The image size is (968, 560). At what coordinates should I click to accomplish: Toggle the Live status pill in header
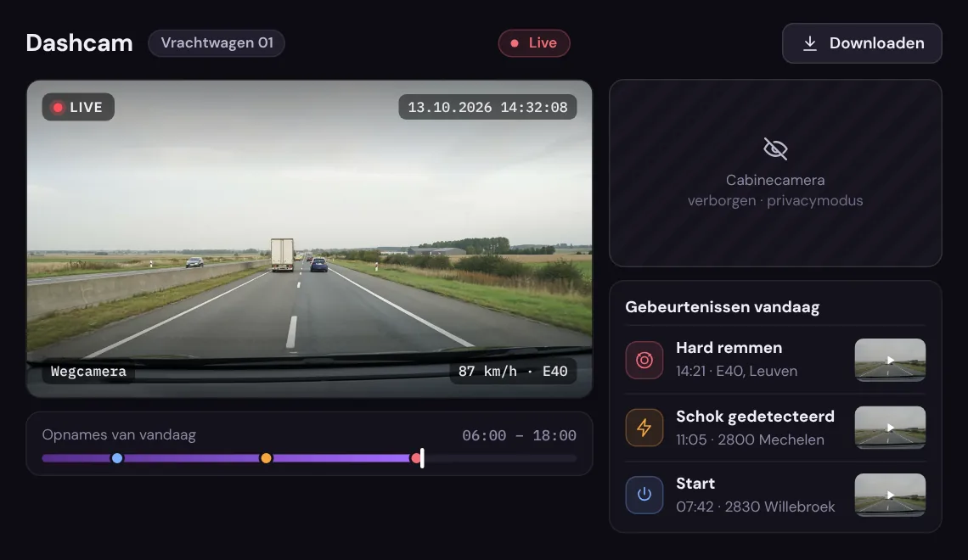(534, 43)
